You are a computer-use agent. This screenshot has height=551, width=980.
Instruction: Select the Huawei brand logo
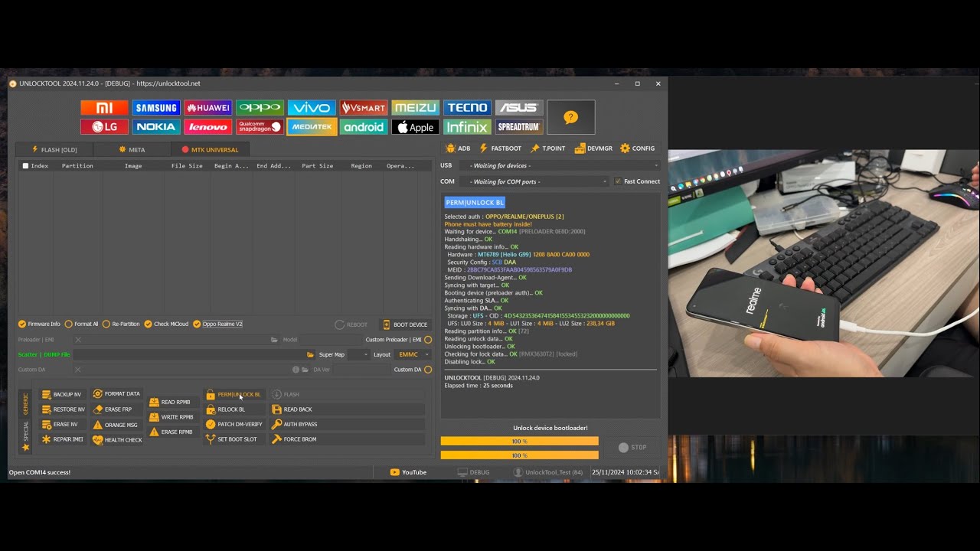[x=208, y=108]
